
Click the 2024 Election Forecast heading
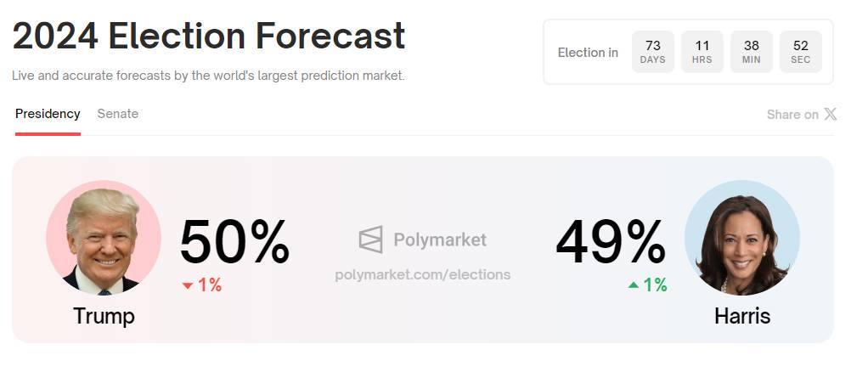click(208, 37)
